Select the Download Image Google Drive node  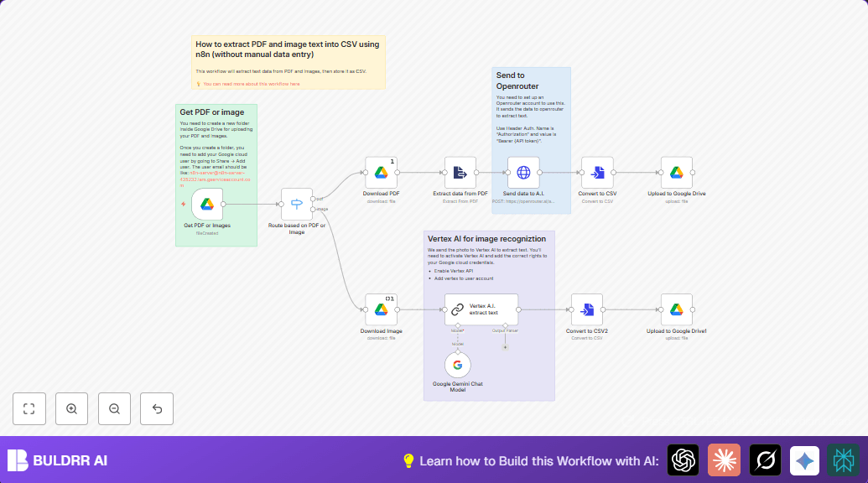381,309
